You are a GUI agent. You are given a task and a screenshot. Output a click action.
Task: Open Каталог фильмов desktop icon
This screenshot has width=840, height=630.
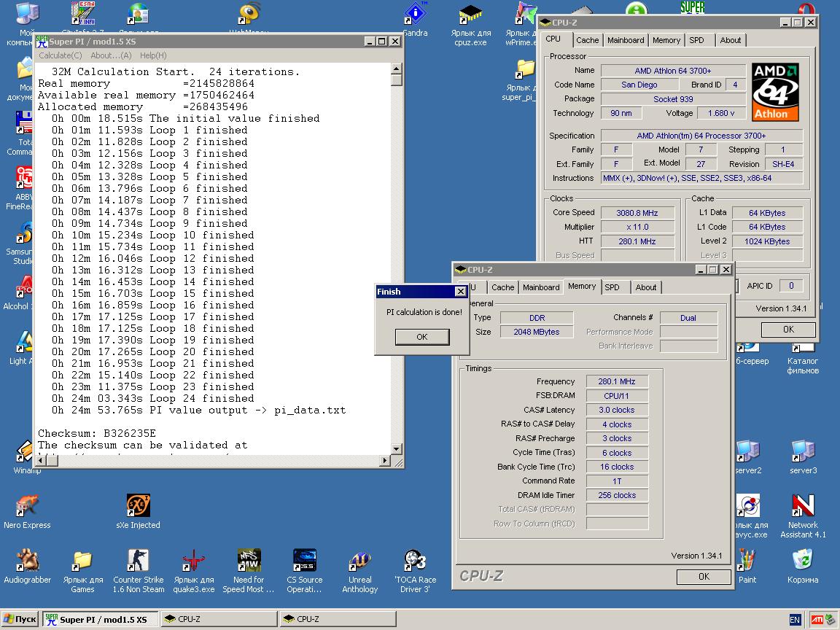click(803, 360)
